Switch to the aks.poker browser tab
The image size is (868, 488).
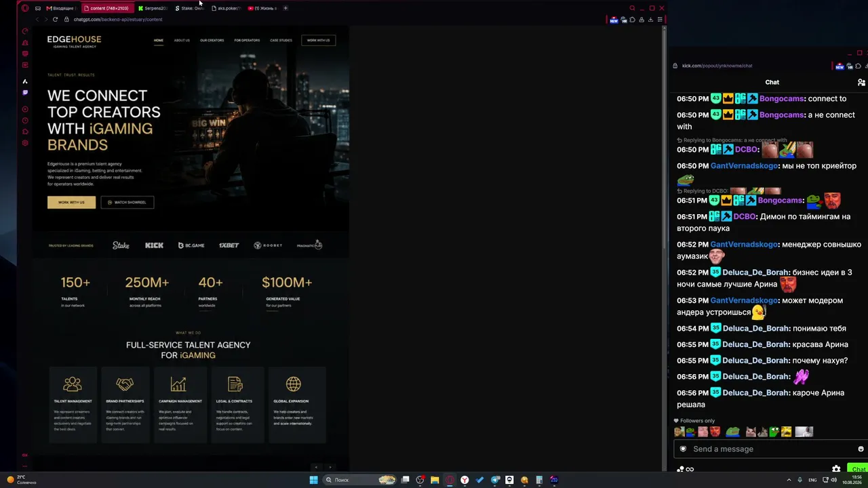[x=226, y=8]
